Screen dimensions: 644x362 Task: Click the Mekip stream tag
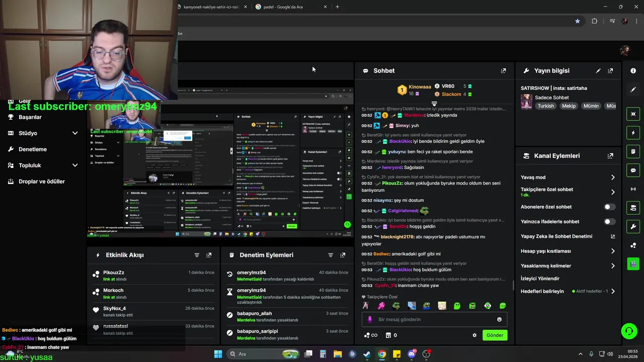(569, 106)
